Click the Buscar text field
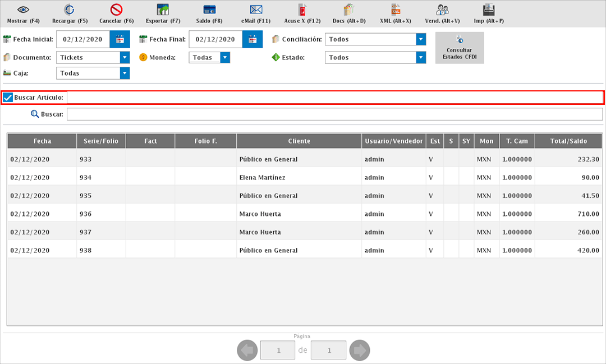 pyautogui.click(x=334, y=114)
